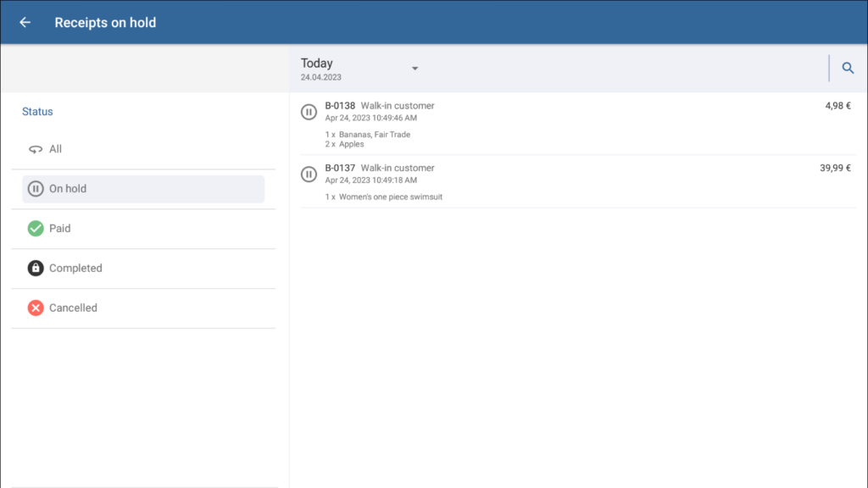Click the back arrow in header
The width and height of the screenshot is (868, 488).
pyautogui.click(x=25, y=23)
